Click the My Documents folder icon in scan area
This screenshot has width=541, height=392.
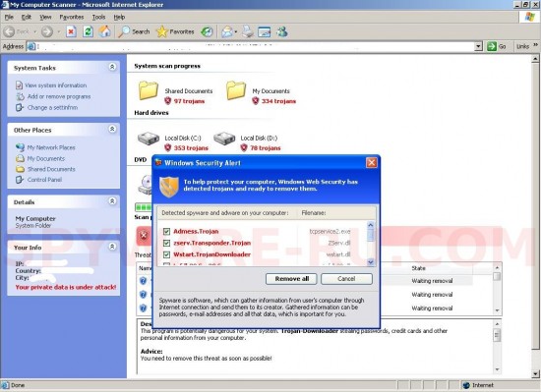point(236,90)
